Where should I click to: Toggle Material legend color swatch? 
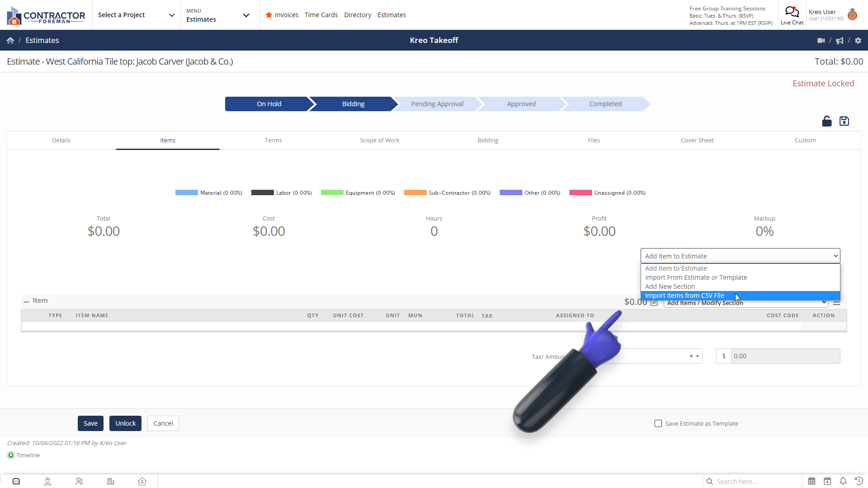(186, 193)
